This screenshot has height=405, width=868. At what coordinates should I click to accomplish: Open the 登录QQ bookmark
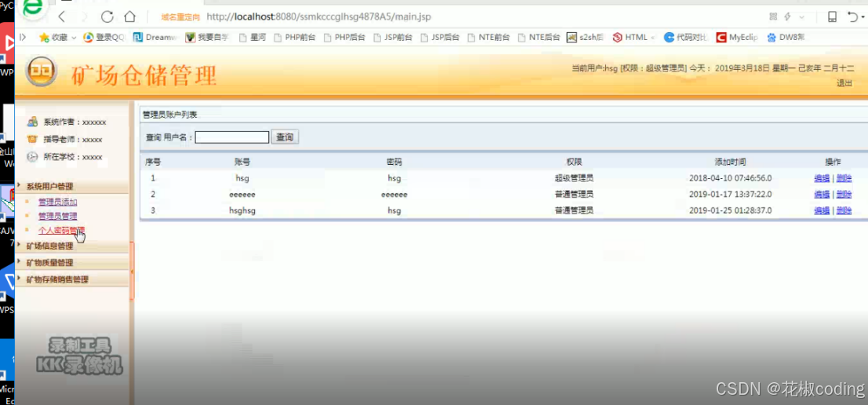(x=104, y=38)
